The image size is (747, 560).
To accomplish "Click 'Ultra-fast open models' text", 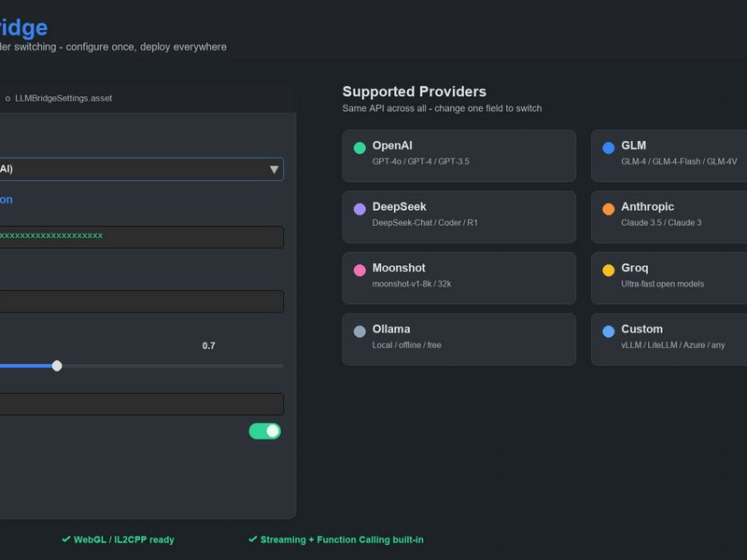I will tap(662, 284).
